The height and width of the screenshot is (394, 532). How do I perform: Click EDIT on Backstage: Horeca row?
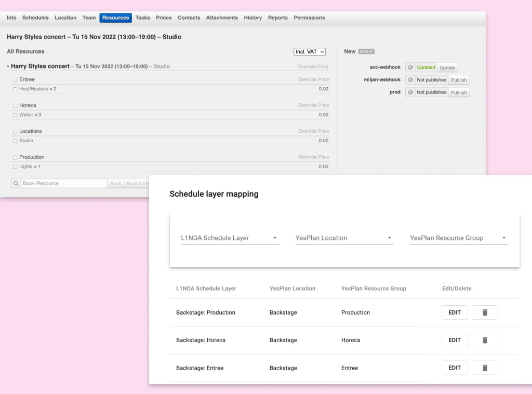[455, 340]
